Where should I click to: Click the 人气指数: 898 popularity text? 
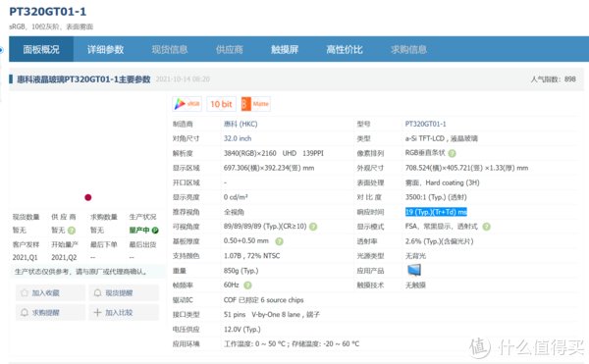point(553,79)
